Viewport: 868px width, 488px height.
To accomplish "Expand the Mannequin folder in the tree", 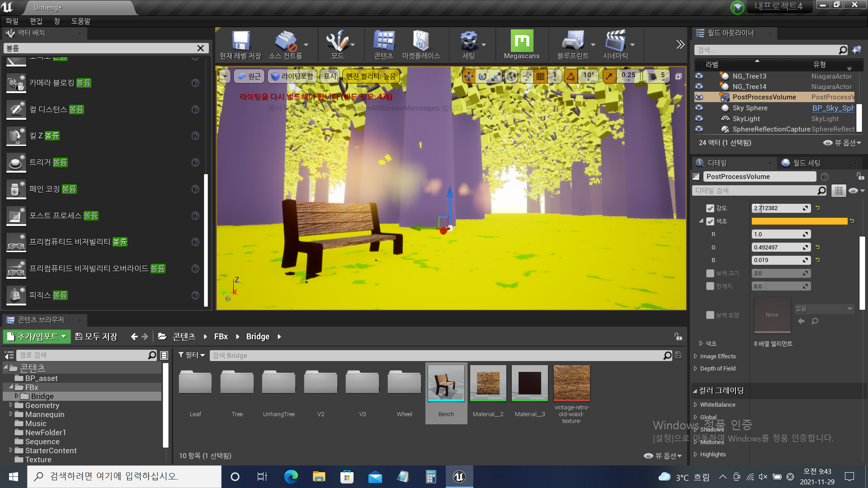I will point(11,414).
